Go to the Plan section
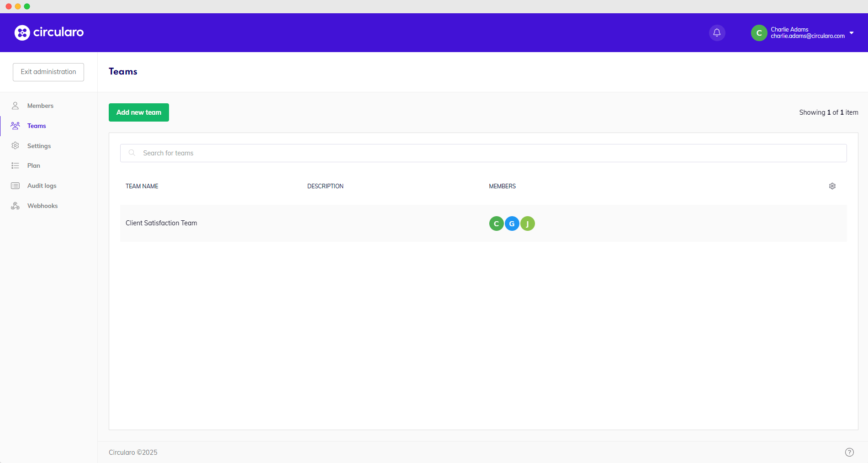 [x=34, y=165]
